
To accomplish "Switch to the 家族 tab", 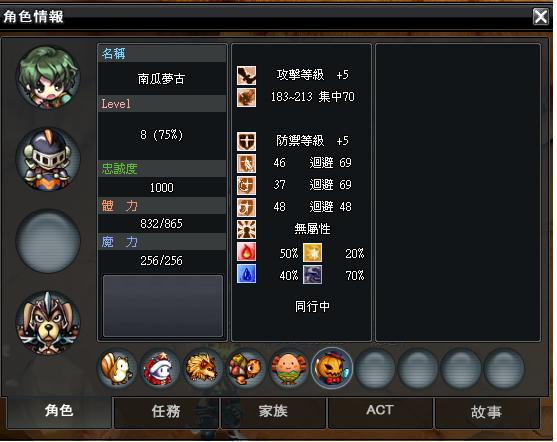I will (273, 412).
